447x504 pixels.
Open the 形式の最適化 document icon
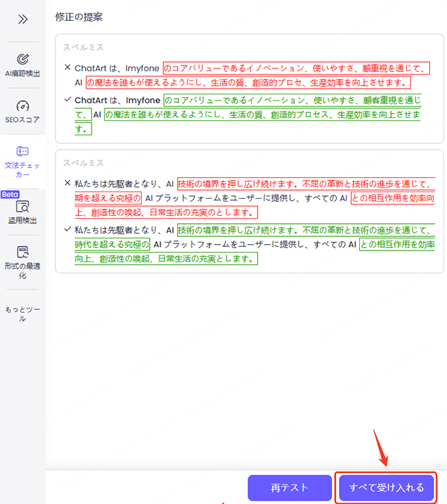(x=22, y=252)
